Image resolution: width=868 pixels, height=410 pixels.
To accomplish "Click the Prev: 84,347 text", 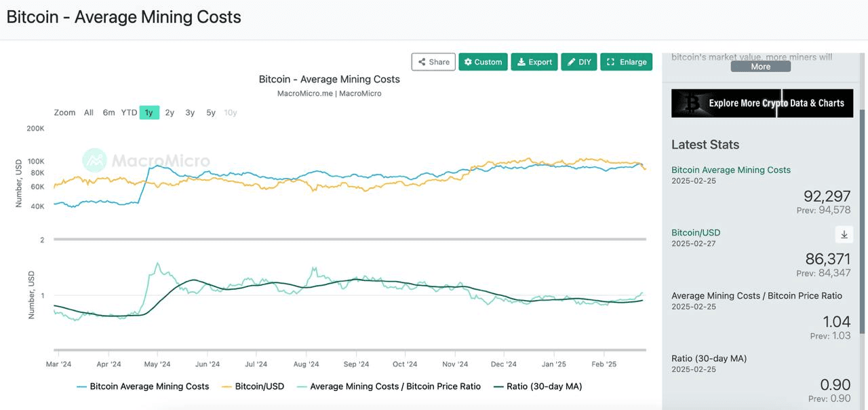I will coord(823,273).
